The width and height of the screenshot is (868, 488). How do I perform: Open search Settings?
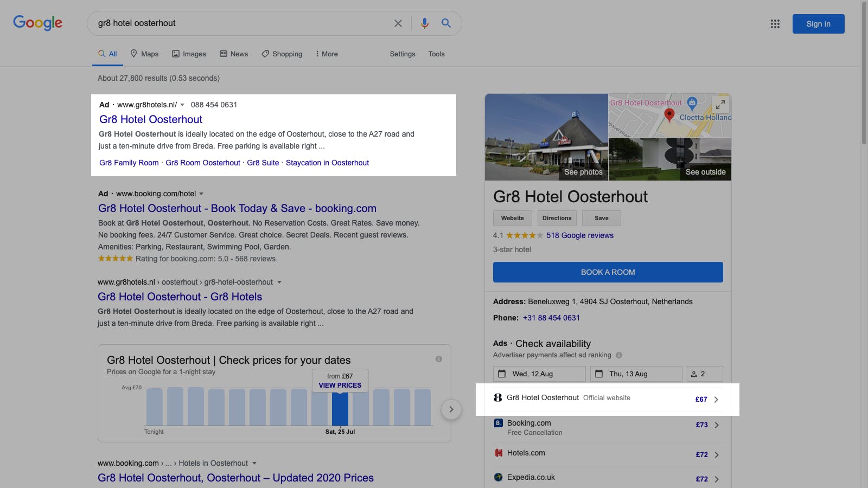[403, 54]
